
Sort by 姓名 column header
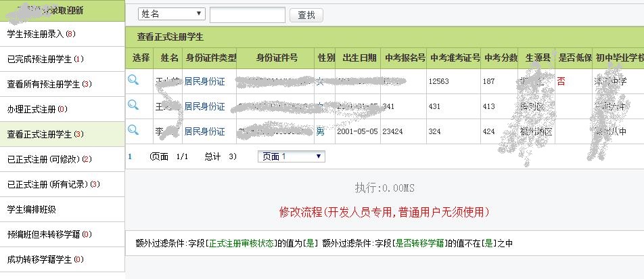pos(169,58)
